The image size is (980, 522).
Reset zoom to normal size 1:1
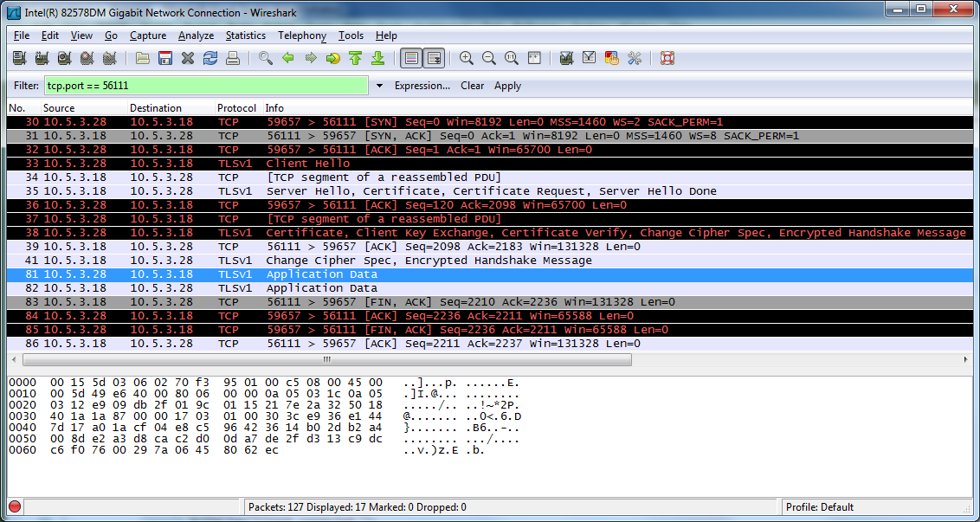512,58
